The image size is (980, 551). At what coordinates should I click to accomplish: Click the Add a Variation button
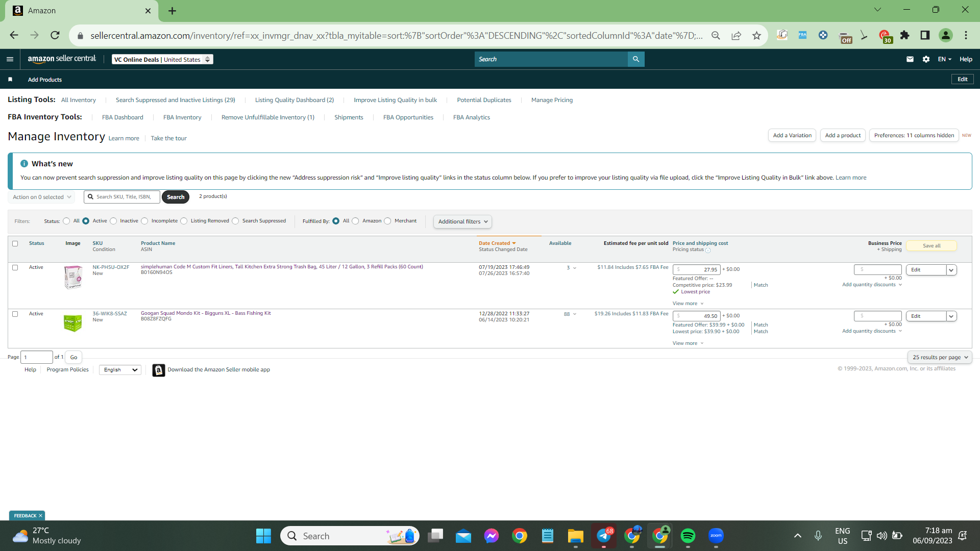(x=792, y=136)
